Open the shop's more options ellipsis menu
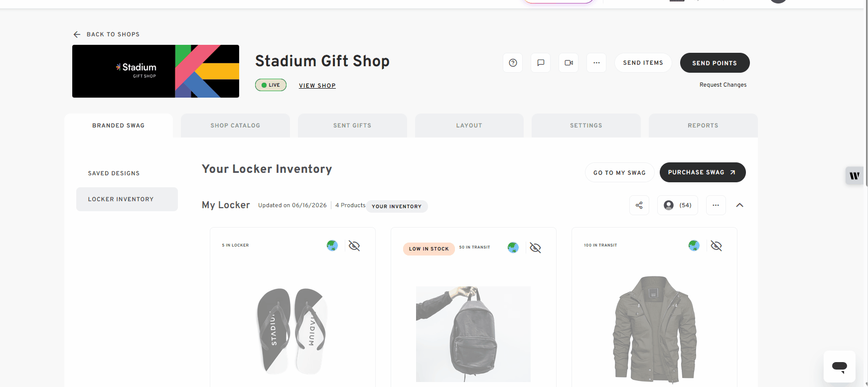 (x=596, y=63)
